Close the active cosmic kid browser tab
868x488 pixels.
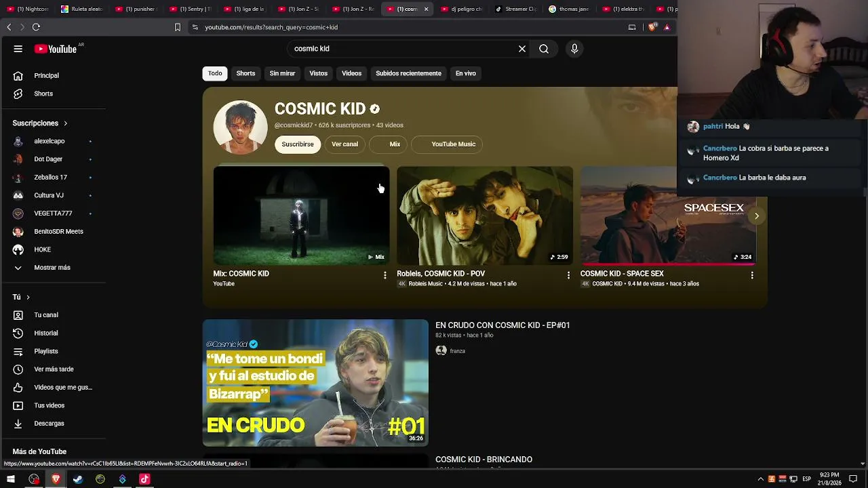426,9
